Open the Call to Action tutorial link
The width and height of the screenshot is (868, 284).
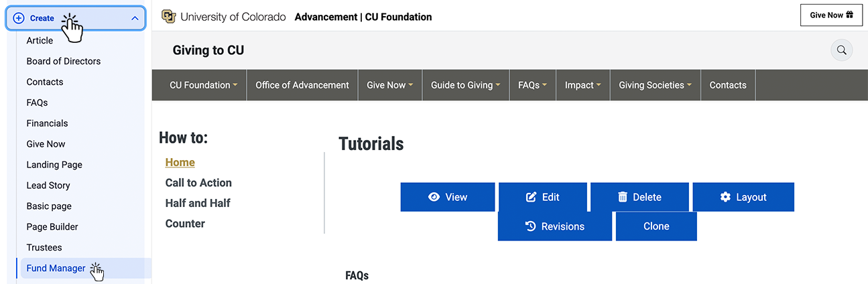(198, 183)
